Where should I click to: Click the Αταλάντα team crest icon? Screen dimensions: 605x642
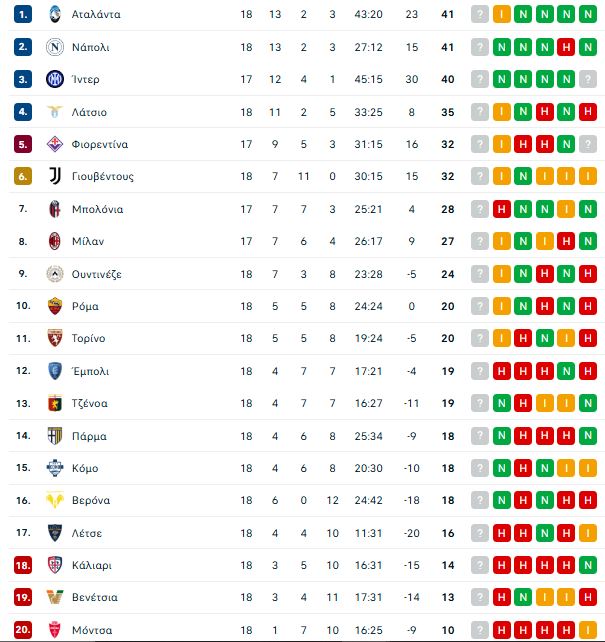pyautogui.click(x=55, y=14)
